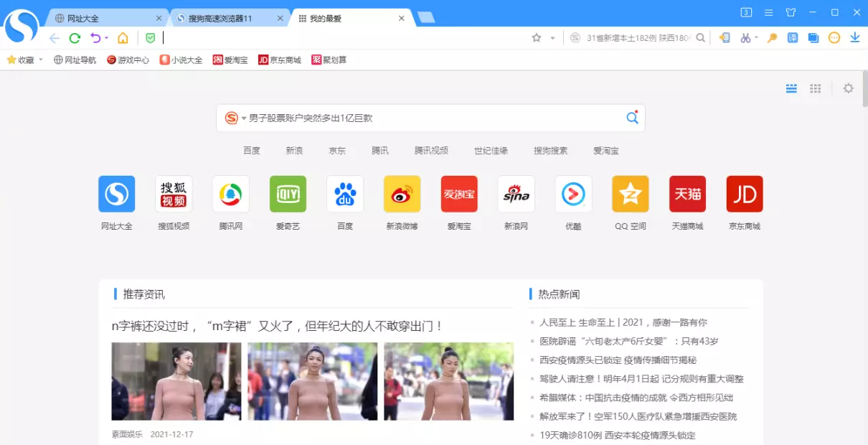Go back with the back arrow

tap(55, 38)
